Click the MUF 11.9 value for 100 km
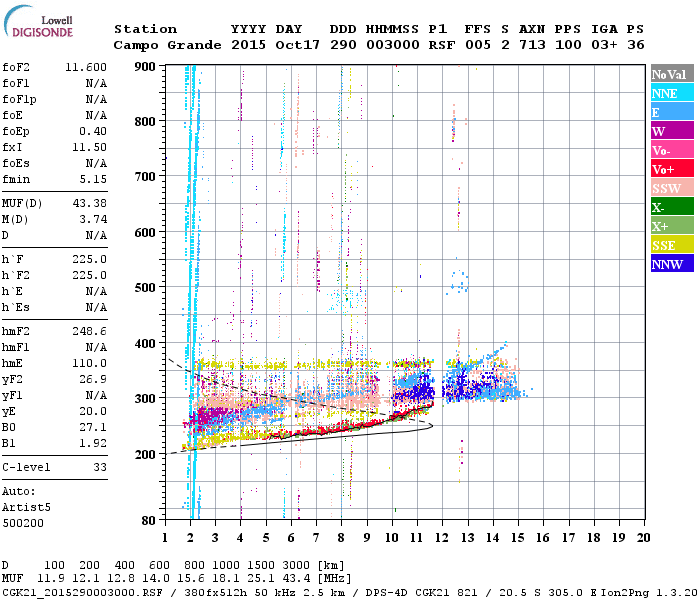 [x=51, y=579]
